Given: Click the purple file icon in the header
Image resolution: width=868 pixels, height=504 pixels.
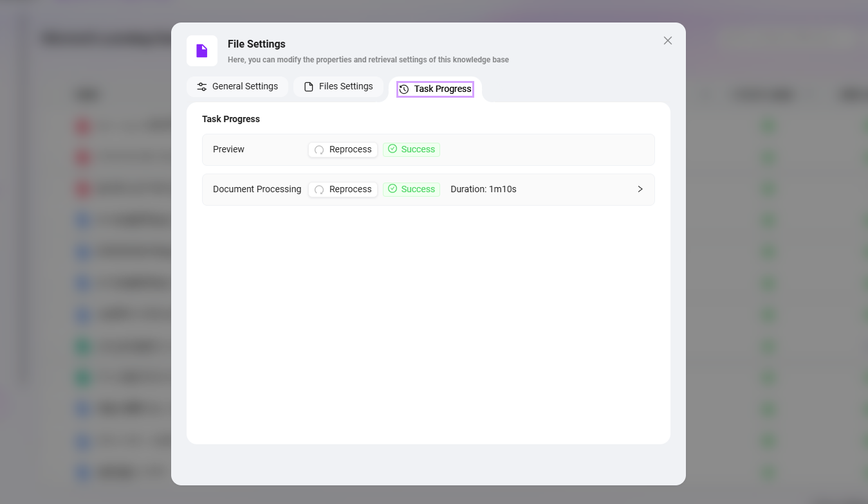Looking at the screenshot, I should pyautogui.click(x=202, y=51).
